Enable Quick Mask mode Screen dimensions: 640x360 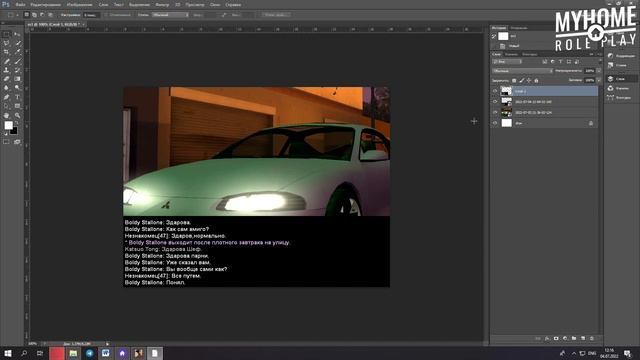pyautogui.click(x=6, y=142)
